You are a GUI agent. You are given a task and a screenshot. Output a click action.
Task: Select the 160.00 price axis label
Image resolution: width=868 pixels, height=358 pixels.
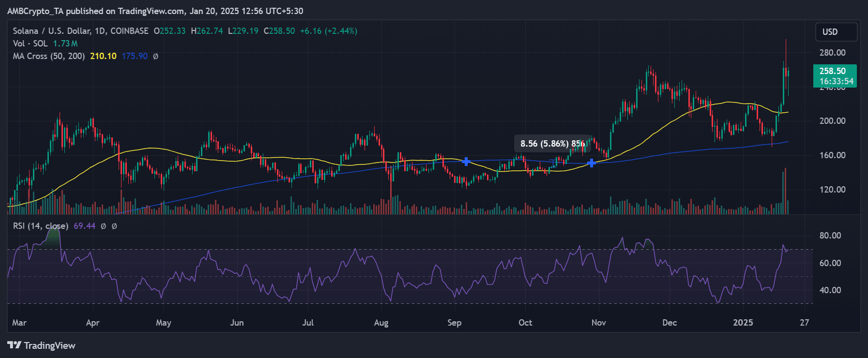[x=832, y=155]
